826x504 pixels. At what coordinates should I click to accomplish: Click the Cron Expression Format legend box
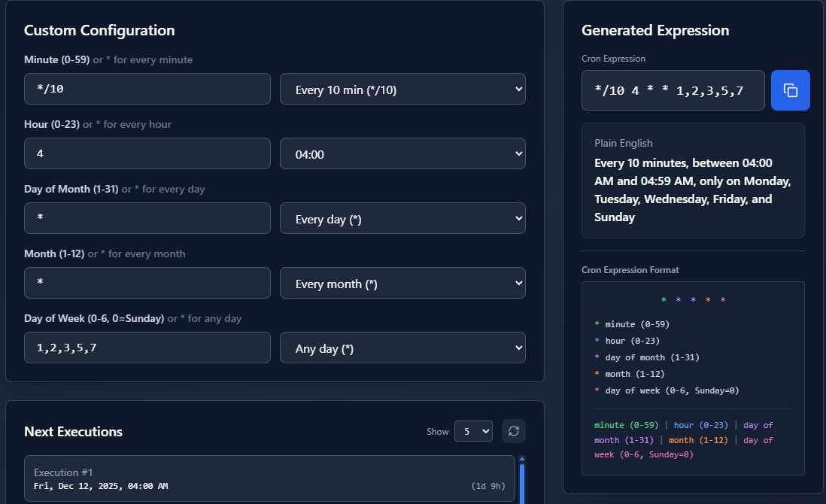[692, 378]
